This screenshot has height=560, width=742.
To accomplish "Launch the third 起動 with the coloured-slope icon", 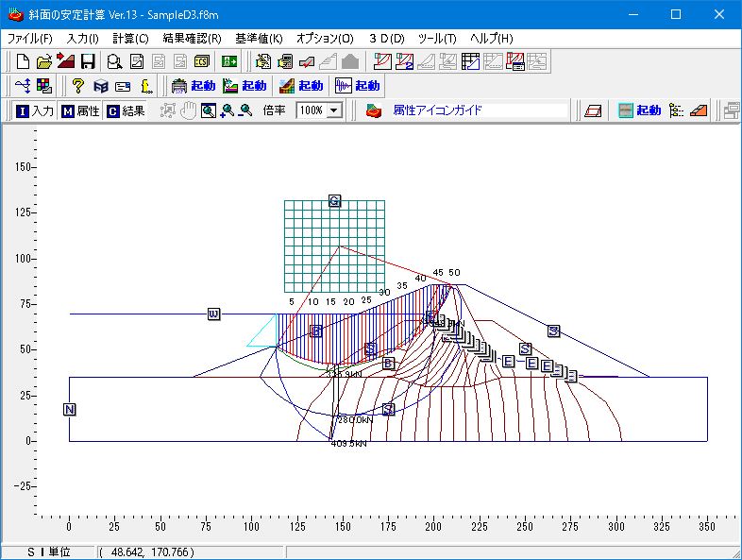I will point(301,86).
